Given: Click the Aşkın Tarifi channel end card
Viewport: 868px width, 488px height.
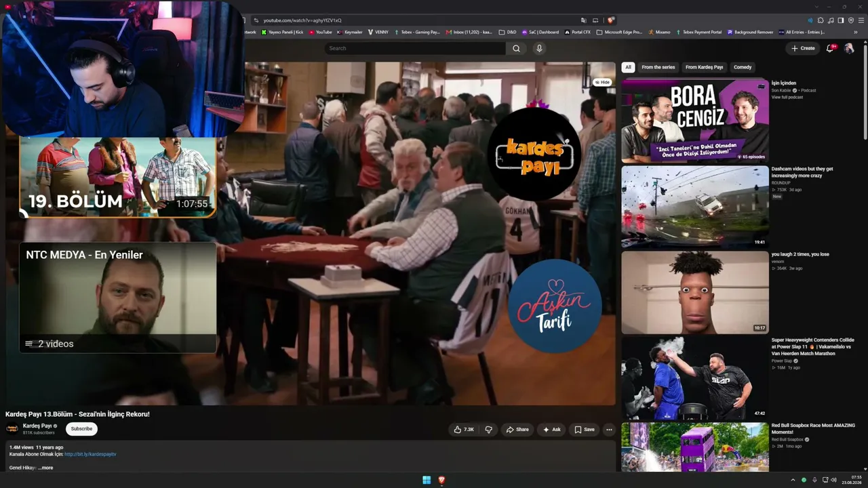Looking at the screenshot, I should (x=555, y=306).
